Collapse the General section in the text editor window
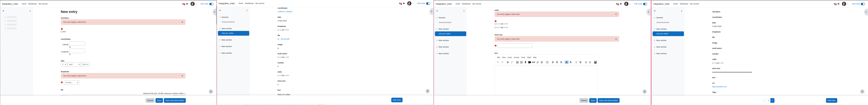Viewport: 868px width, 105px height. click(437, 18)
